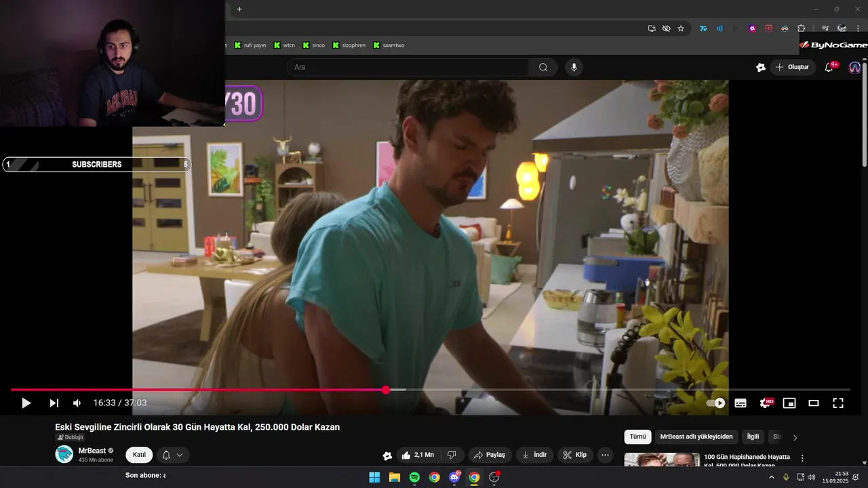Viewport: 868px width, 488px height.
Task: Switch to theater mode
Action: (814, 403)
